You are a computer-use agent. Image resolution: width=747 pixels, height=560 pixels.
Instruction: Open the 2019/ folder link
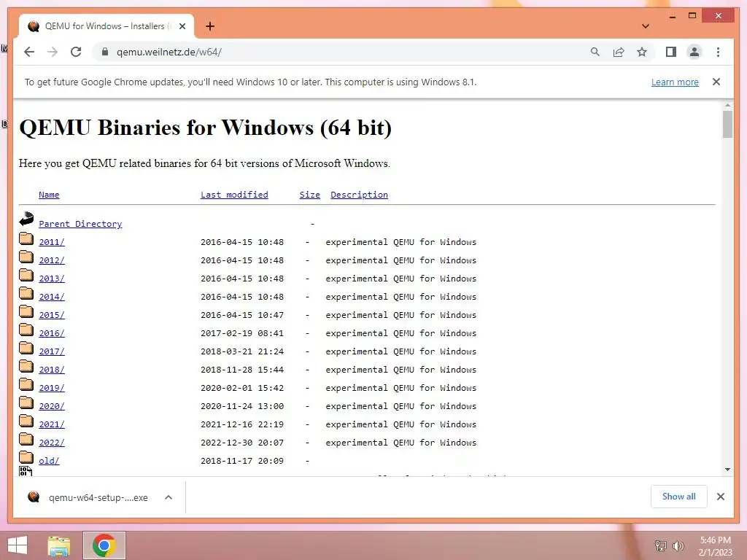pos(52,388)
